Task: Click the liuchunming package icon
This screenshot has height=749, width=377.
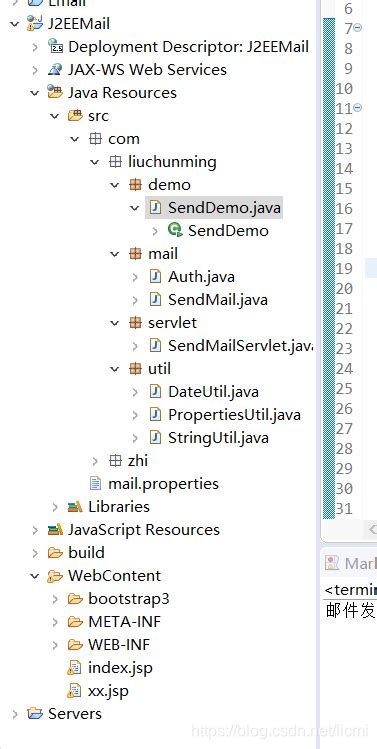Action: (x=115, y=162)
